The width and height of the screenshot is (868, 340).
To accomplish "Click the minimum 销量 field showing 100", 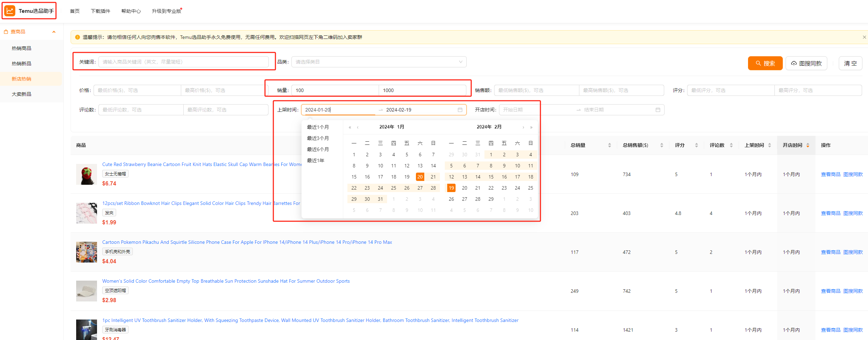I will [x=335, y=90].
